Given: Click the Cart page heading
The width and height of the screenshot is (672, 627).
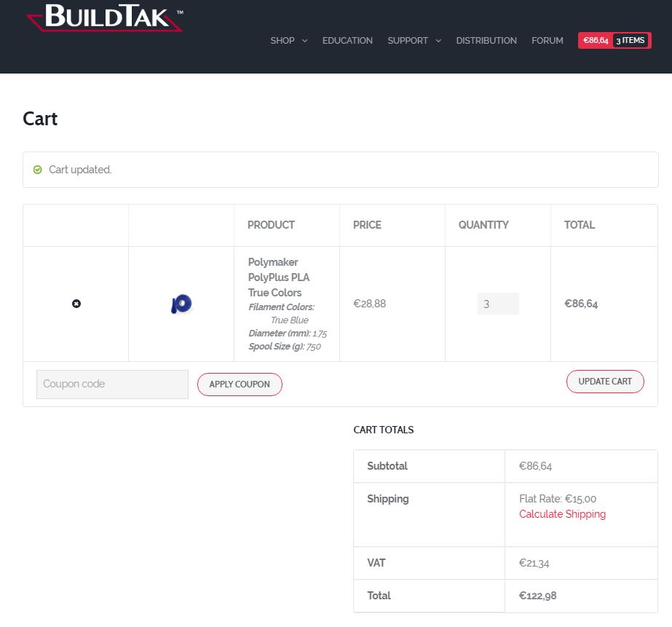Looking at the screenshot, I should [40, 119].
